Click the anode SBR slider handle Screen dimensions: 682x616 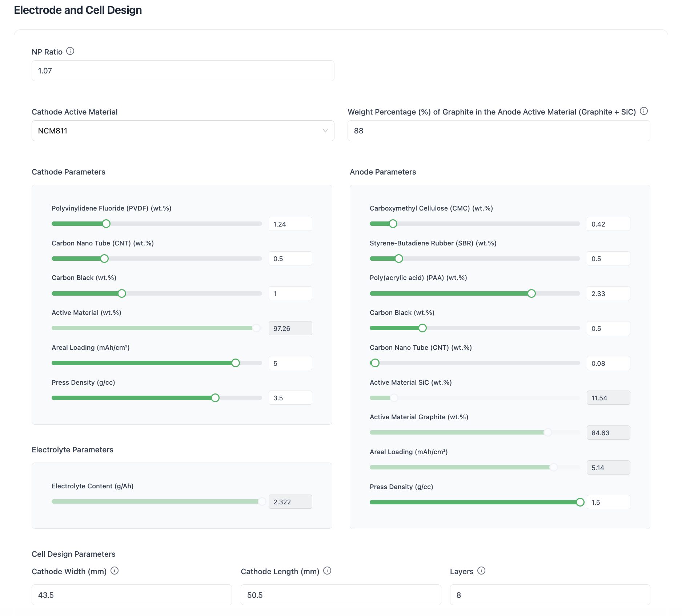click(399, 259)
